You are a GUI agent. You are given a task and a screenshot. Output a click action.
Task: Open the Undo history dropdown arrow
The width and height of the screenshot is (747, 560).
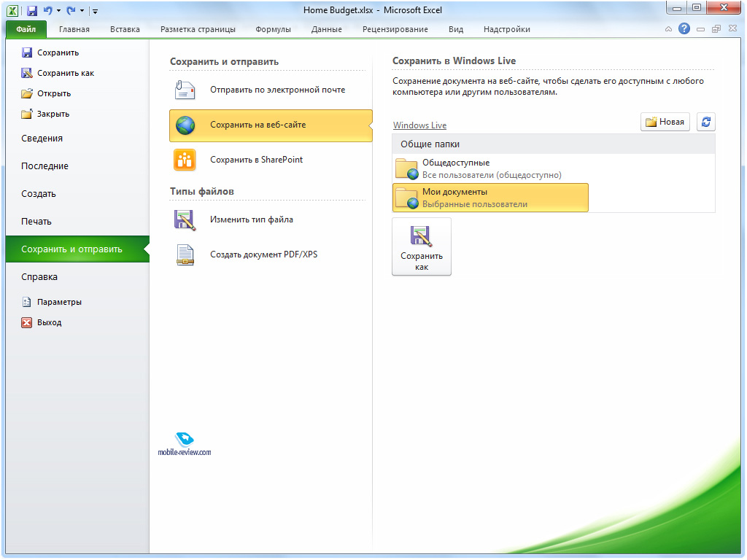coord(58,10)
